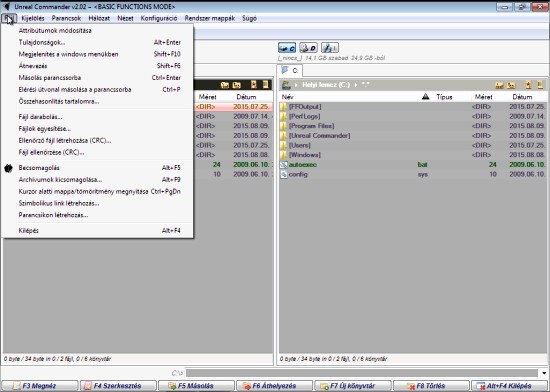This screenshot has width=550, height=392.
Task: Click the F4 Szerkesztés button
Action: coord(118,386)
